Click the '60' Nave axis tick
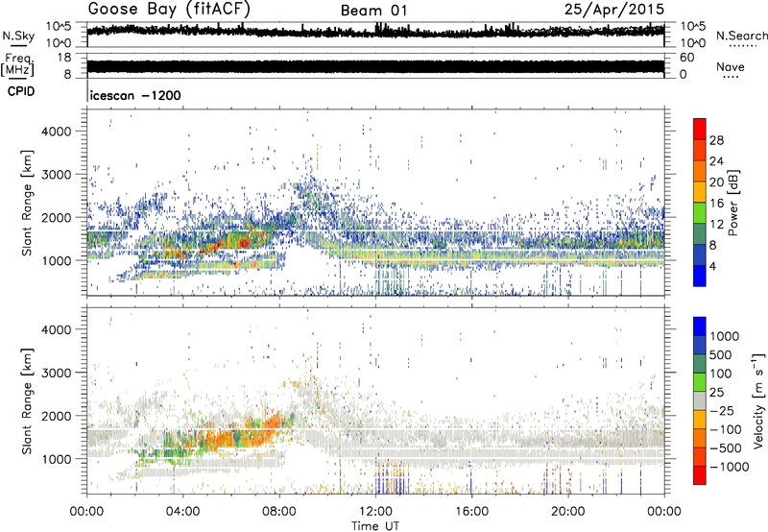Screen dimensions: 768x532 click(687, 58)
